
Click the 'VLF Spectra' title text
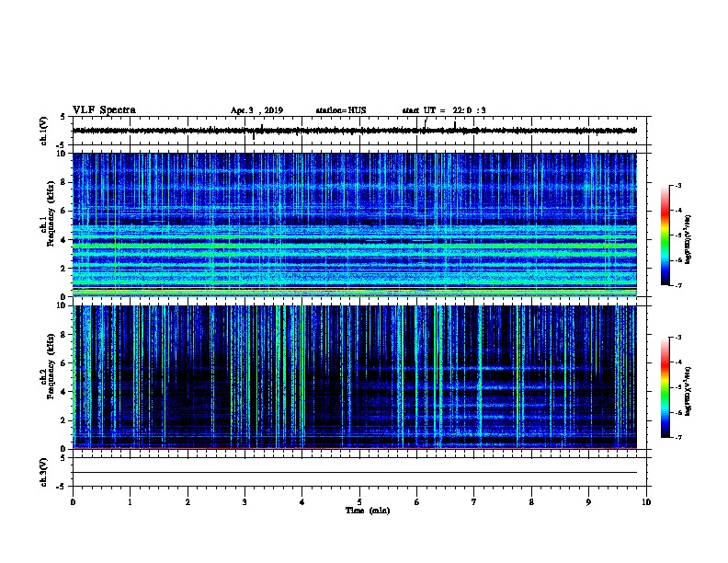pyautogui.click(x=104, y=110)
